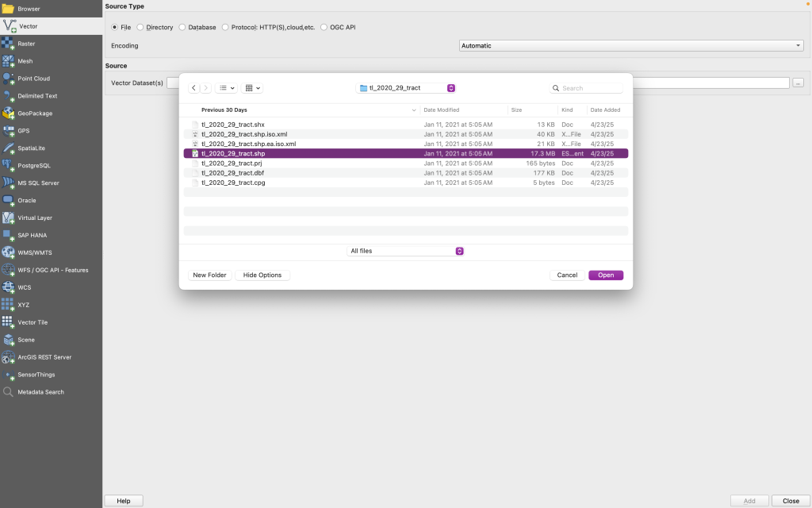Switch to the Delimited Text tab
This screenshot has height=508, width=812.
(37, 96)
